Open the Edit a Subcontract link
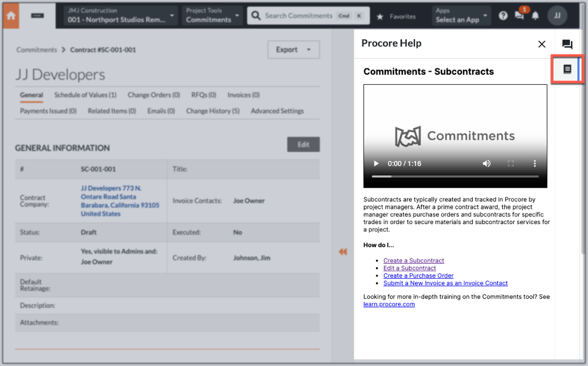 coord(409,268)
